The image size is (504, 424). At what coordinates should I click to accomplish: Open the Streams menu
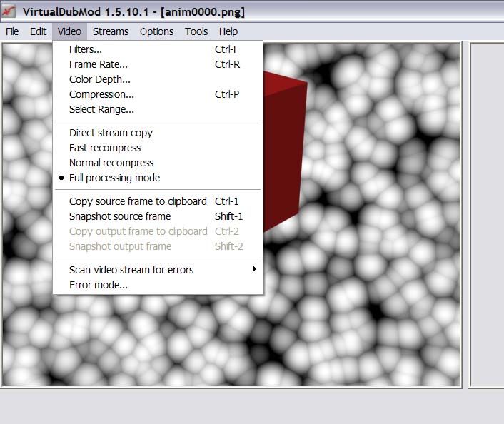pos(111,31)
